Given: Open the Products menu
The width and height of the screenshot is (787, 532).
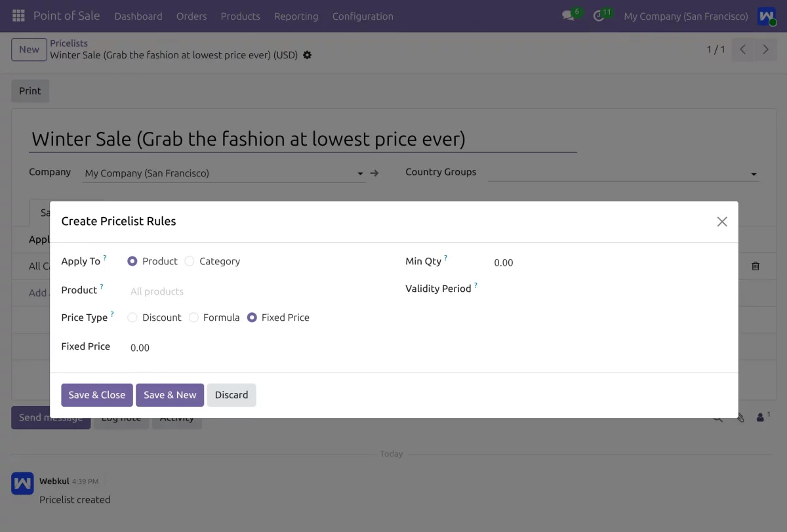Looking at the screenshot, I should (x=240, y=16).
